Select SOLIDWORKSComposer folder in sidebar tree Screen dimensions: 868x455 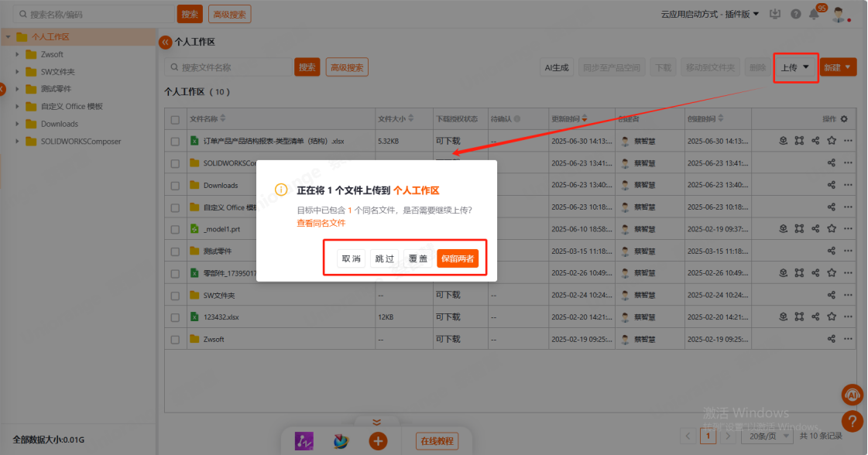coord(81,141)
